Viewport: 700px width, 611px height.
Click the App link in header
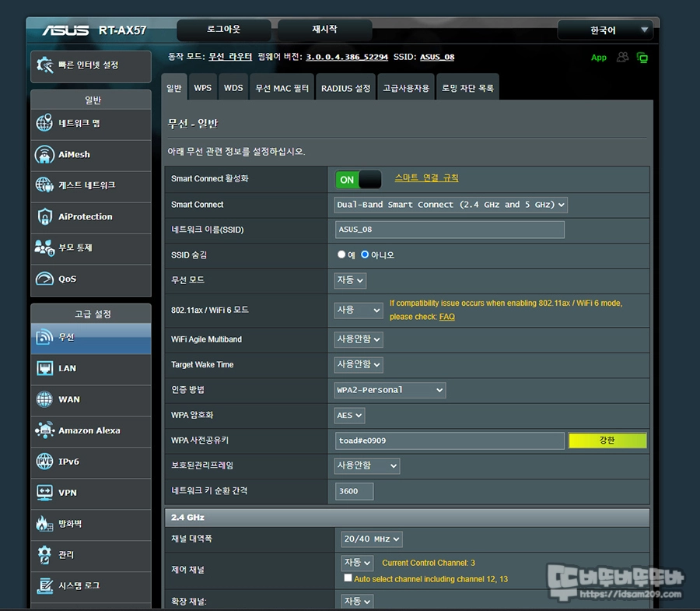[x=599, y=58]
